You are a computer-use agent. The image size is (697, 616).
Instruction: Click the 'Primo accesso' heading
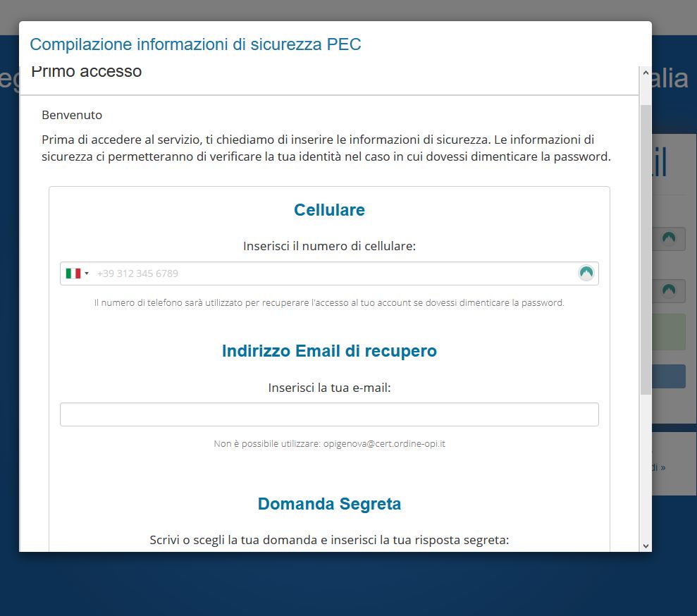(x=87, y=72)
